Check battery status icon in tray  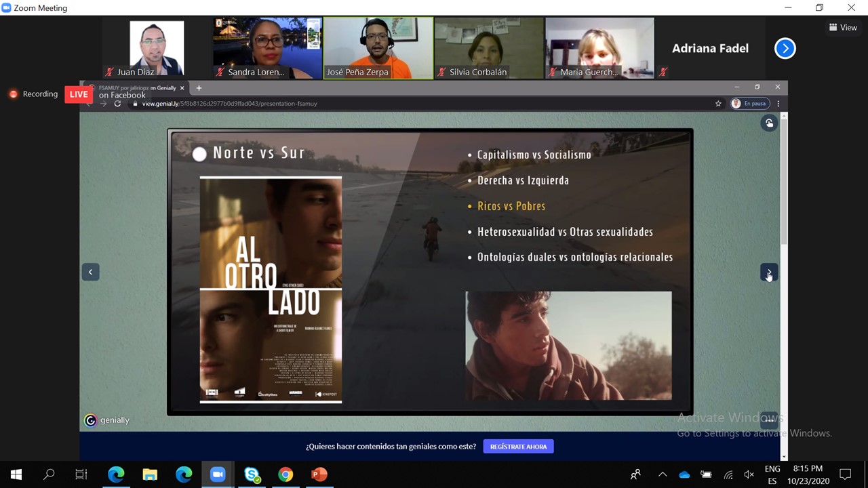tap(706, 474)
